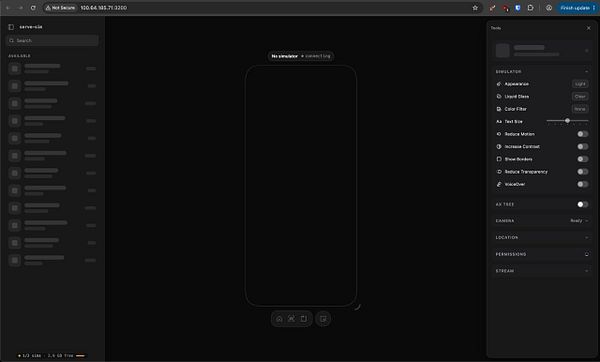Viewport: 600px width, 362px height.
Task: Adjust the Text Size slider handle
Action: tap(567, 121)
